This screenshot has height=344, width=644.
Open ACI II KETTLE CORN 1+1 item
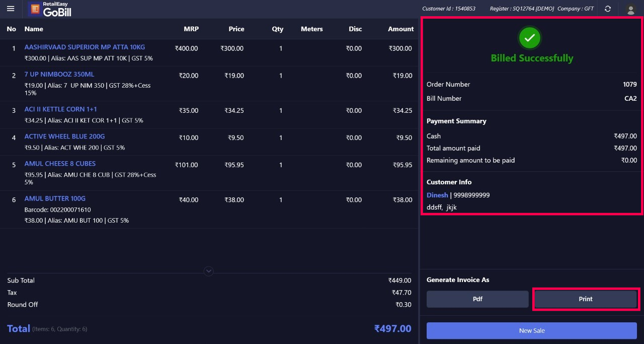(61, 109)
